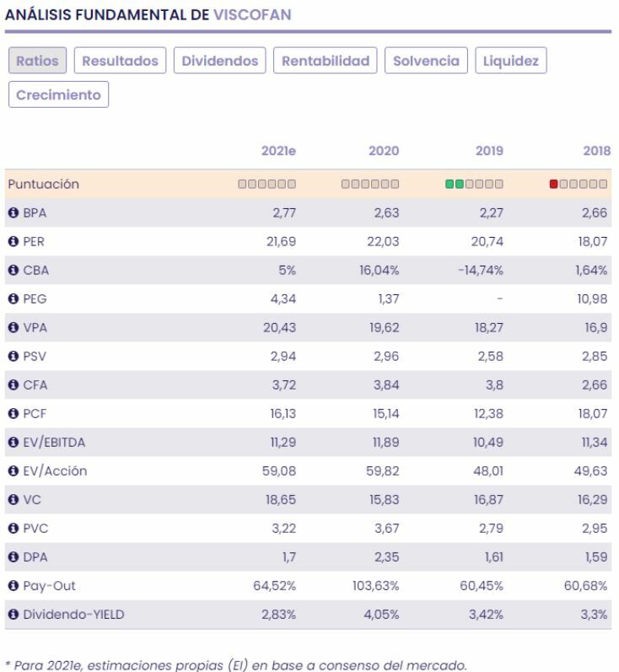The height and width of the screenshot is (672, 619).
Task: Switch to the Resultados tab
Action: (x=121, y=61)
